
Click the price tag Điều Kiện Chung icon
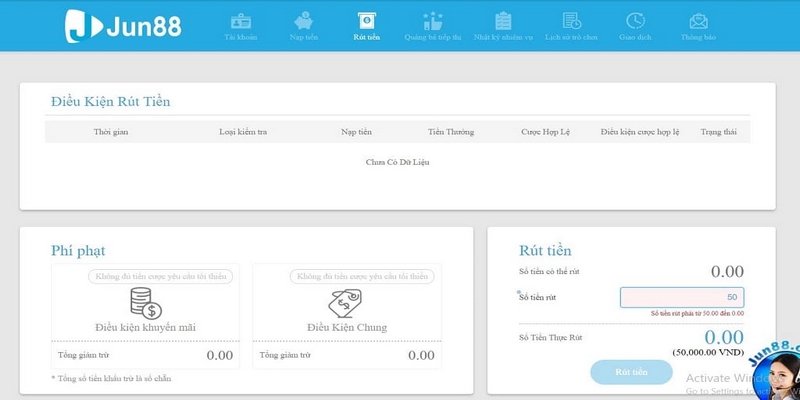point(346,303)
